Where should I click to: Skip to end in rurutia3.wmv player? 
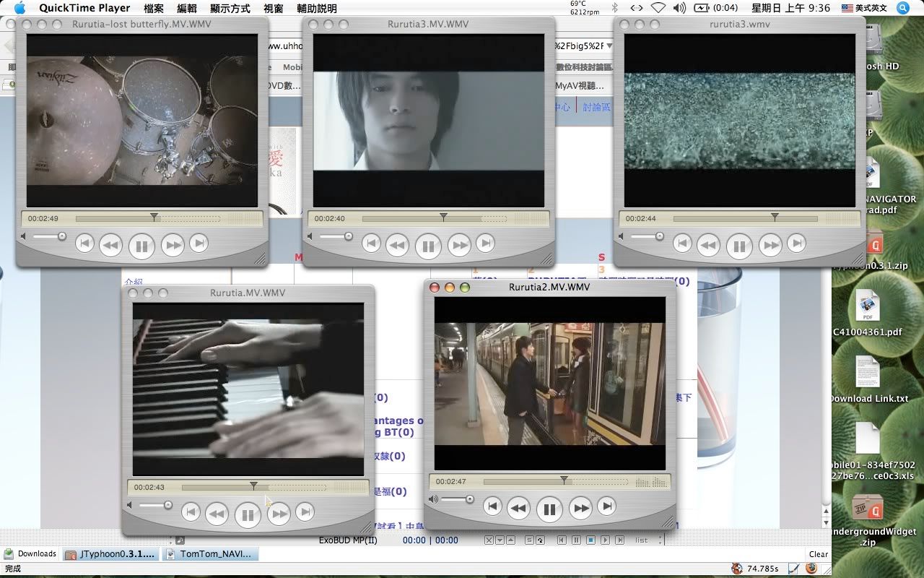pos(796,244)
